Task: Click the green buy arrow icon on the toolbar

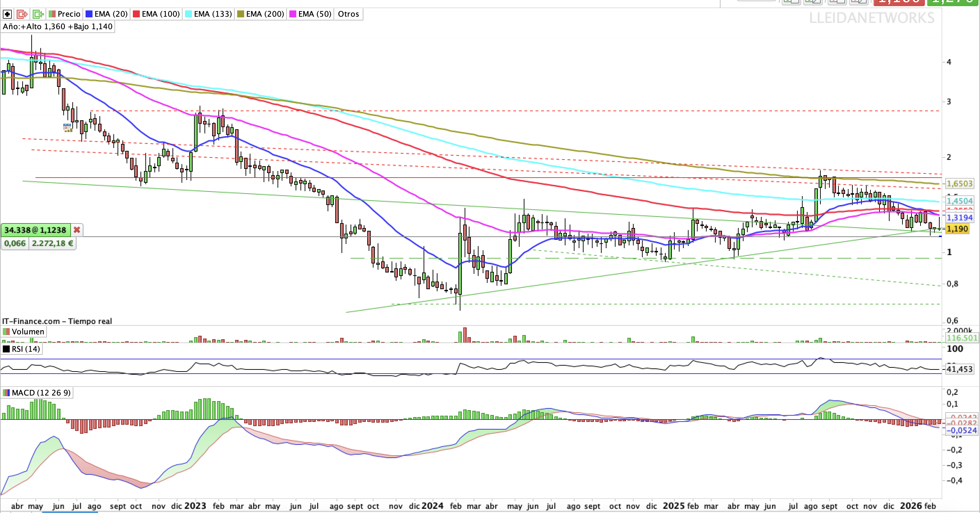Action: [38, 14]
